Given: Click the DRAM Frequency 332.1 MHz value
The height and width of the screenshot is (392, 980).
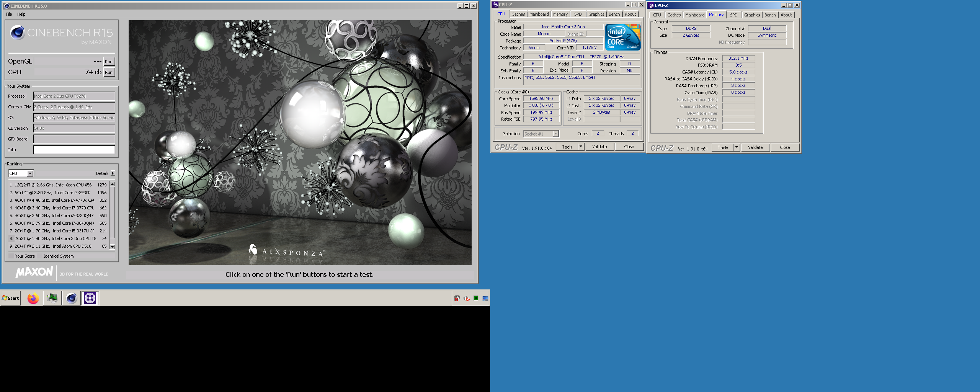Looking at the screenshot, I should (738, 59).
